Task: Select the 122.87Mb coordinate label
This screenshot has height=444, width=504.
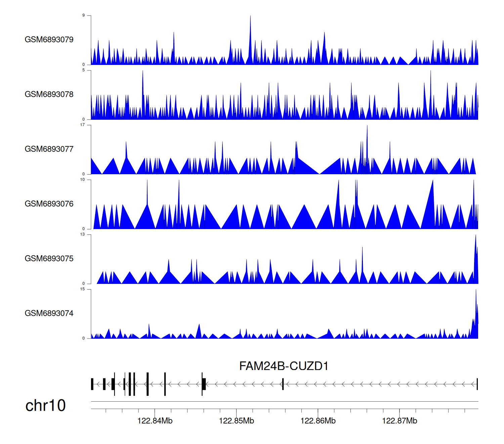Action: 400,421
